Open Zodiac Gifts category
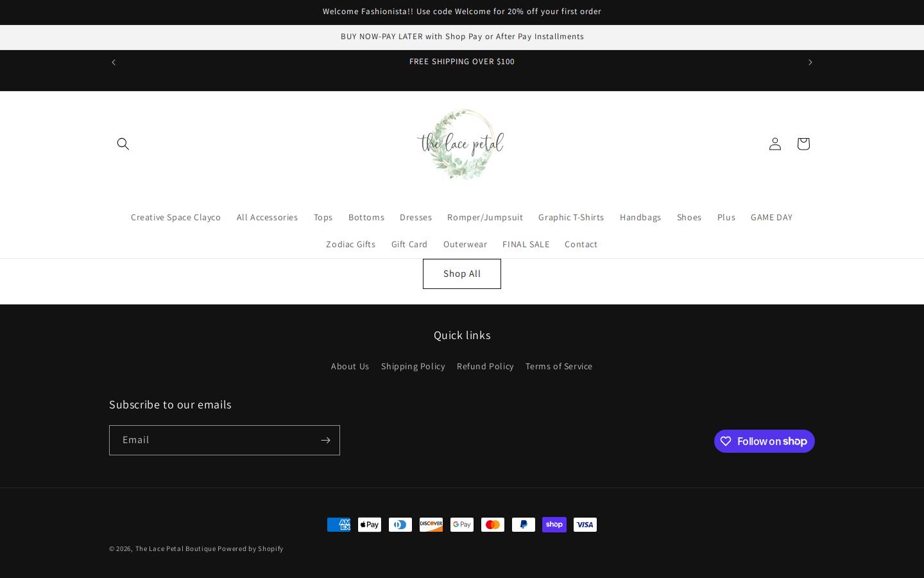This screenshot has height=578, width=924. point(351,245)
